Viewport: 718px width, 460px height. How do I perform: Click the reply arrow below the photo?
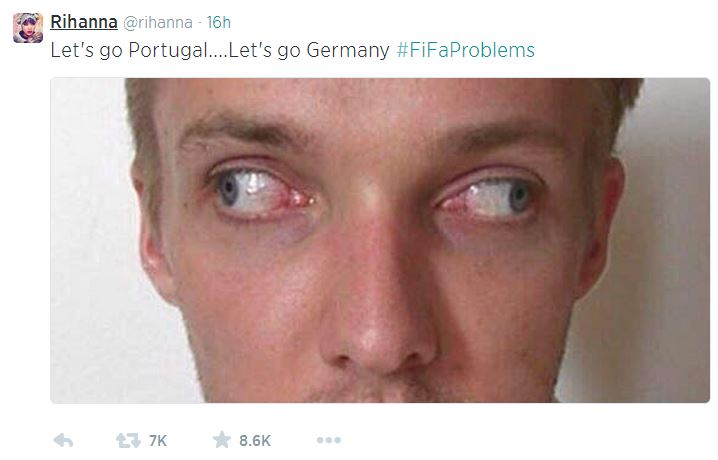pos(63,440)
